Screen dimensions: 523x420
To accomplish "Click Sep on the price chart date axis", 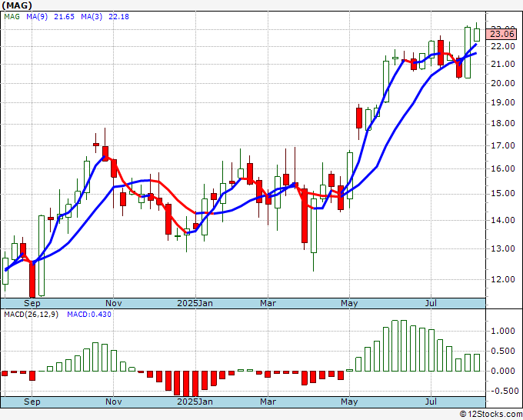I will [x=32, y=303].
